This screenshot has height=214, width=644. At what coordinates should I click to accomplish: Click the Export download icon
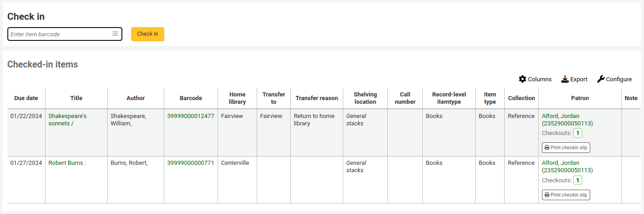pos(565,79)
